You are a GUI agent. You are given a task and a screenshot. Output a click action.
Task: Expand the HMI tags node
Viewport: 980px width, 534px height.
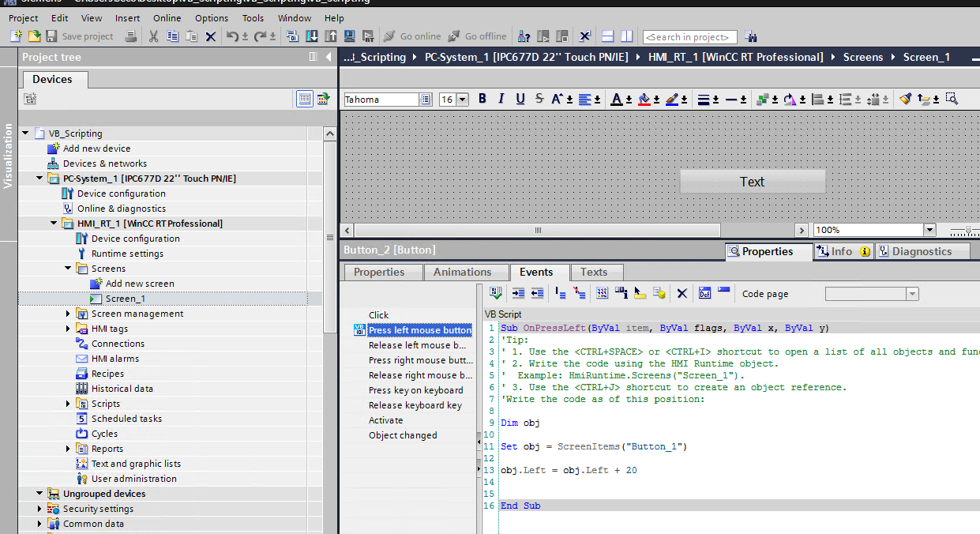coord(69,329)
